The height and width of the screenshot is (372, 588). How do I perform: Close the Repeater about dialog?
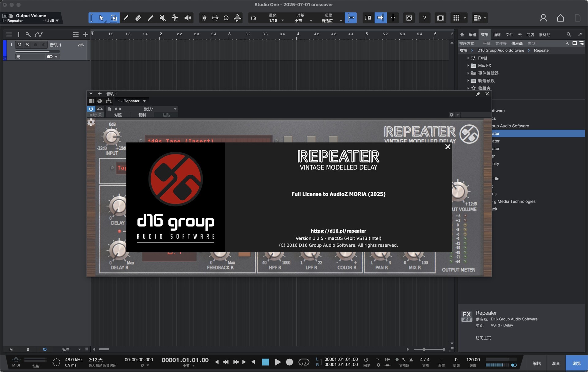pos(448,147)
